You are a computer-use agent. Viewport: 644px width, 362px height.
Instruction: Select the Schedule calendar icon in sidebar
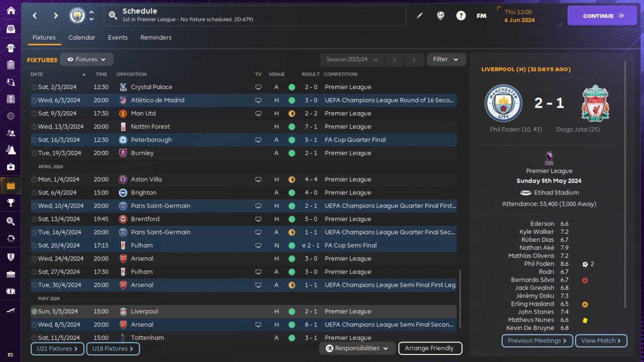pos(11,186)
